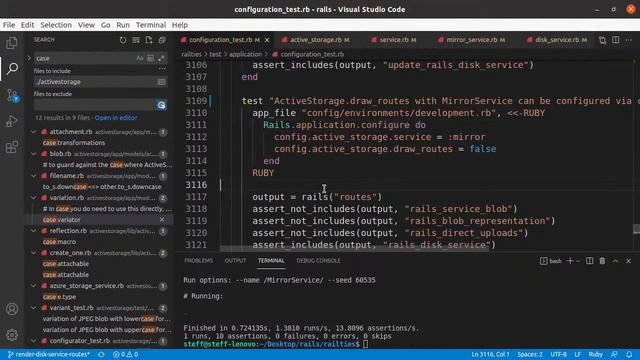Switch to mirror_service.rb tab
640x360 pixels.
click(x=471, y=40)
